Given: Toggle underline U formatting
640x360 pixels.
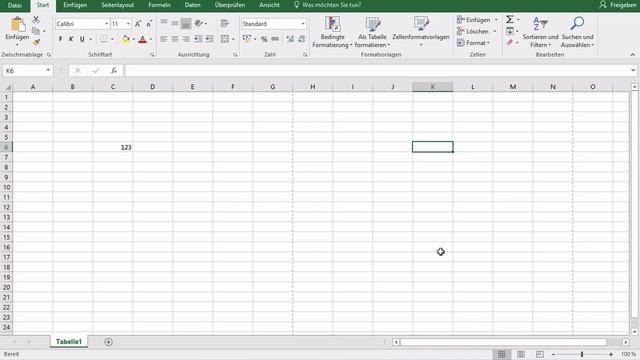Looking at the screenshot, I should (82, 39).
